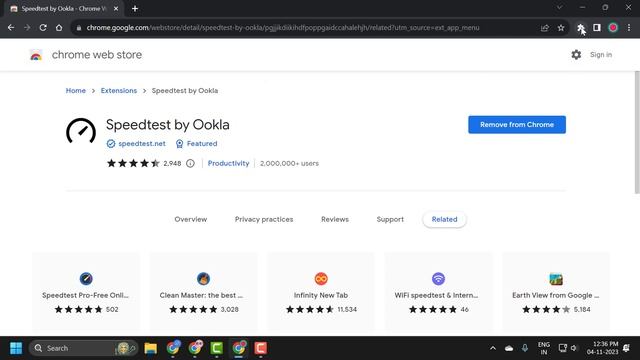Viewport: 640px width, 360px height.
Task: Open the browser home page
Action: point(59,28)
